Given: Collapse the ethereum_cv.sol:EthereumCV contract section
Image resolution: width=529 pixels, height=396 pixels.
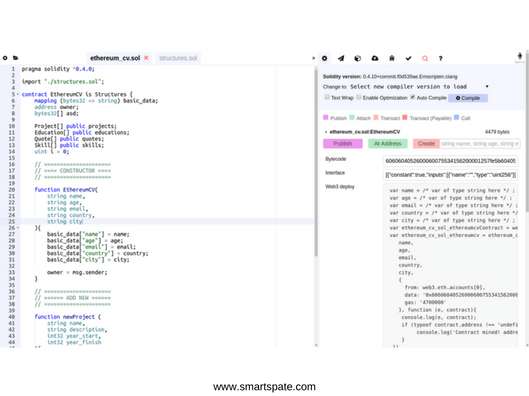Looking at the screenshot, I should [326, 132].
